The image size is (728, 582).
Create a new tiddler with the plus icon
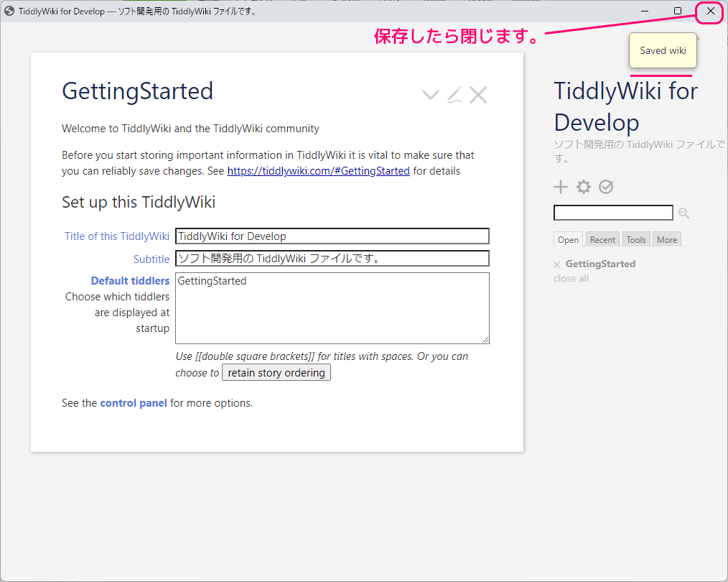click(561, 186)
